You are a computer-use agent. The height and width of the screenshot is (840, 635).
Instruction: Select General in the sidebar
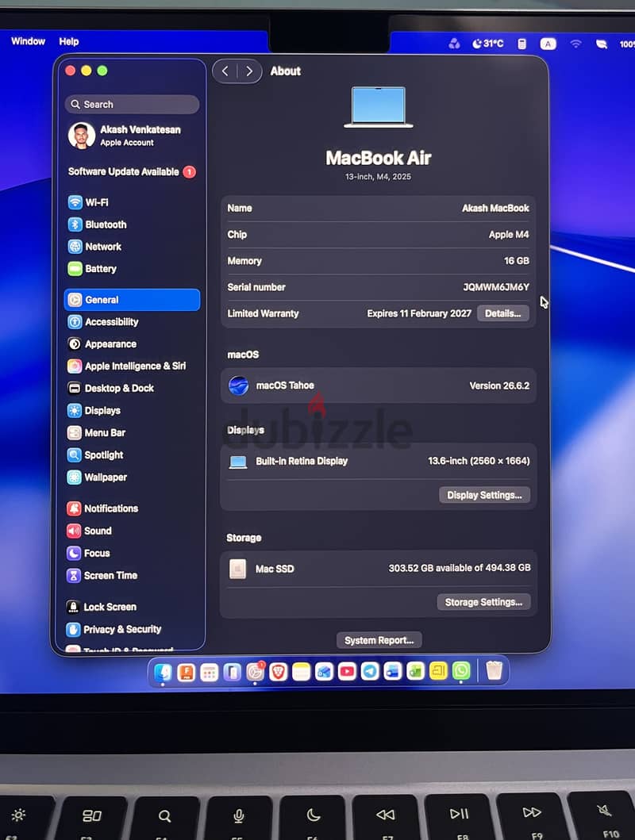tap(132, 300)
